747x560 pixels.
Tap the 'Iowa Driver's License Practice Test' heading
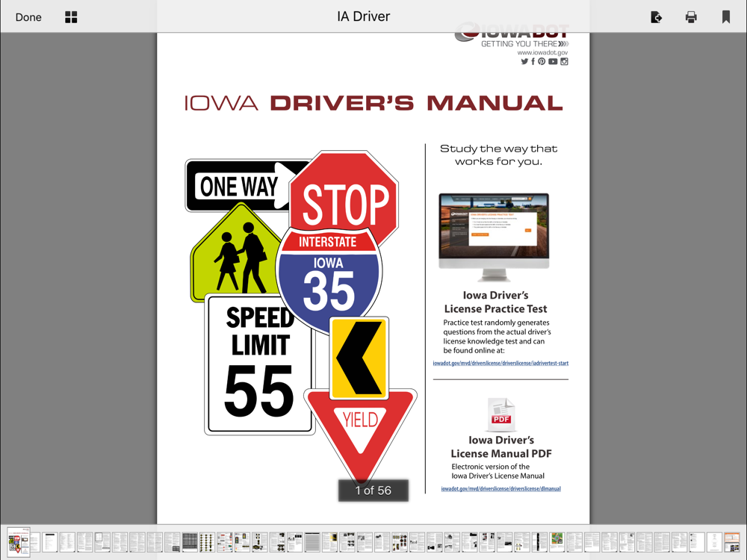click(x=495, y=302)
